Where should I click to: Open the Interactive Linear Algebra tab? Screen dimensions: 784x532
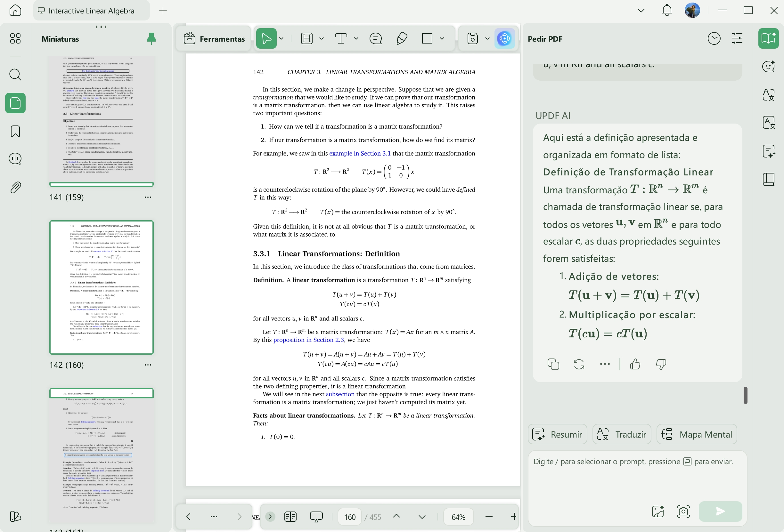(x=91, y=11)
